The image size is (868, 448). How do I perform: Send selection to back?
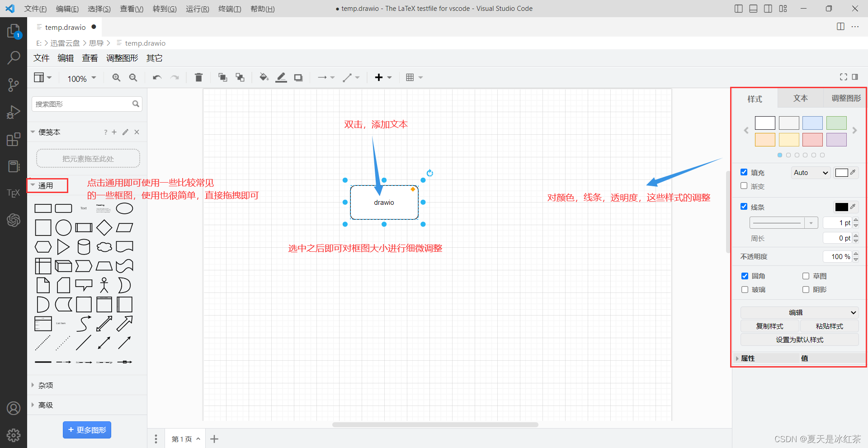pyautogui.click(x=240, y=77)
